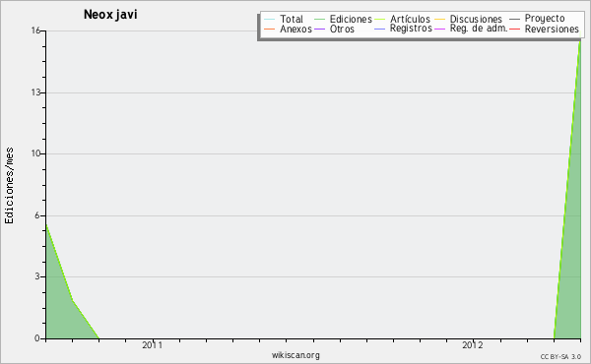Click the 0 y-axis value

(x=37, y=338)
